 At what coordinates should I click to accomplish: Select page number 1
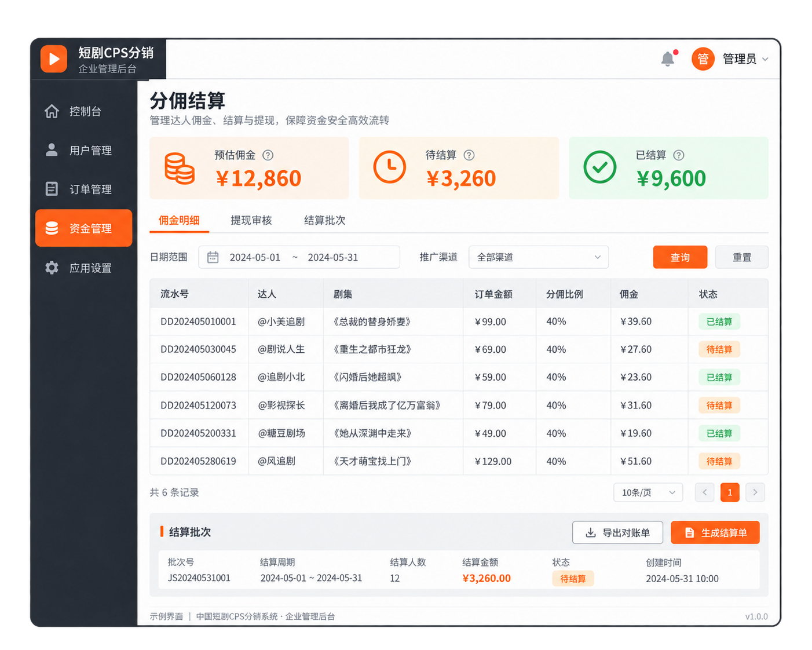(730, 492)
